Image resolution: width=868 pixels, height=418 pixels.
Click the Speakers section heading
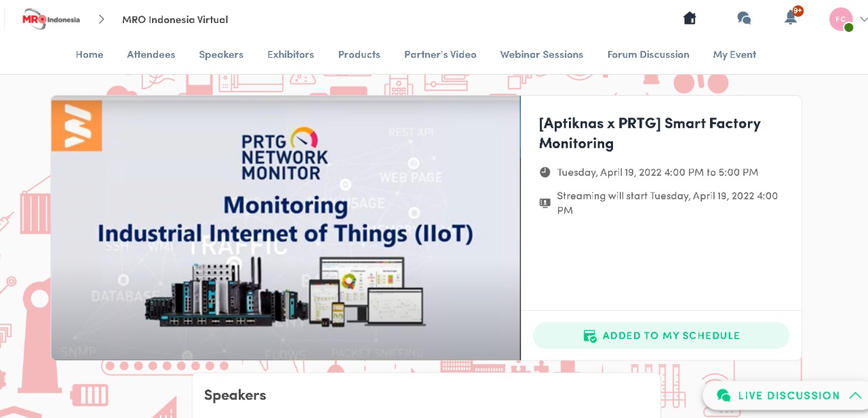pyautogui.click(x=235, y=395)
